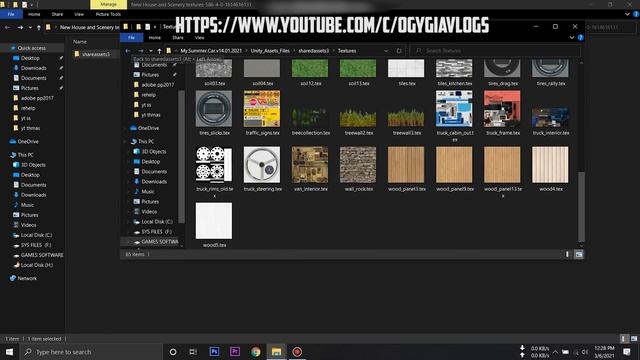Select treecollection.tex file
Viewport: 640px width, 360px height.
(x=310, y=121)
